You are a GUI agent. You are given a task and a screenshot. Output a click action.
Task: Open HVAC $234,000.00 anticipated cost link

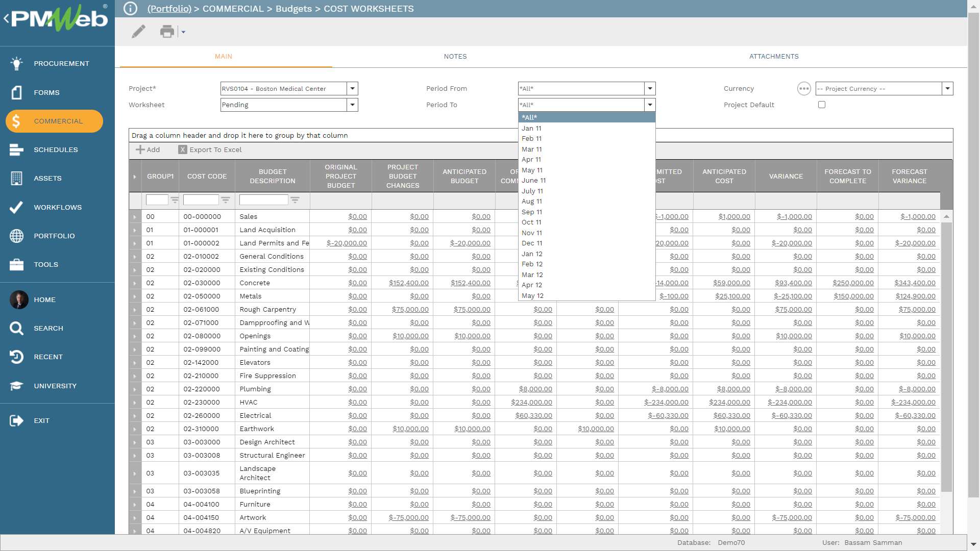pos(729,403)
